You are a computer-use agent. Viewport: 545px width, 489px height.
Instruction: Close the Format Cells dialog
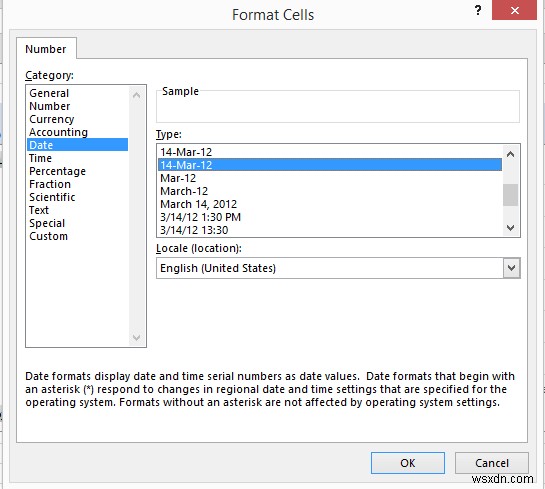(514, 10)
